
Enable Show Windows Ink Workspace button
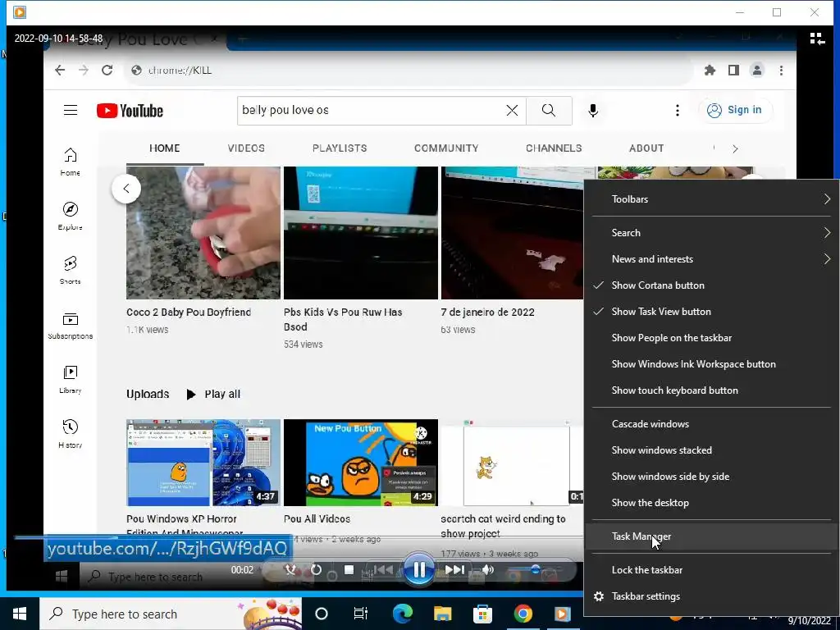pyautogui.click(x=711, y=364)
